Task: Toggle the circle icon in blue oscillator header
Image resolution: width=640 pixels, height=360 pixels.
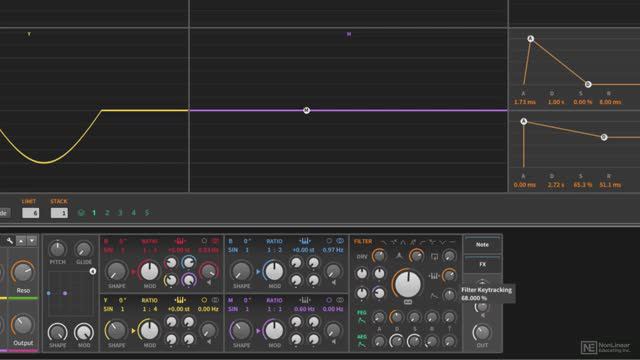Action: (329, 241)
